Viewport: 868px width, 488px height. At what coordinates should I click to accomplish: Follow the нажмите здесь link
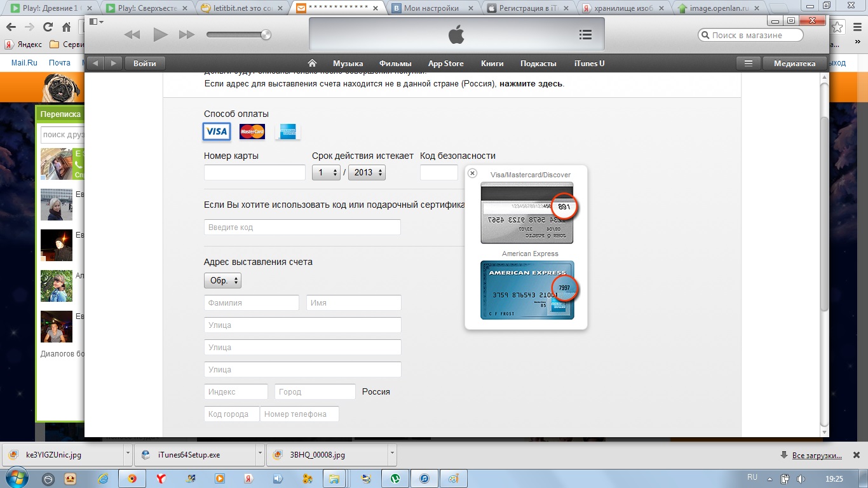pos(531,83)
